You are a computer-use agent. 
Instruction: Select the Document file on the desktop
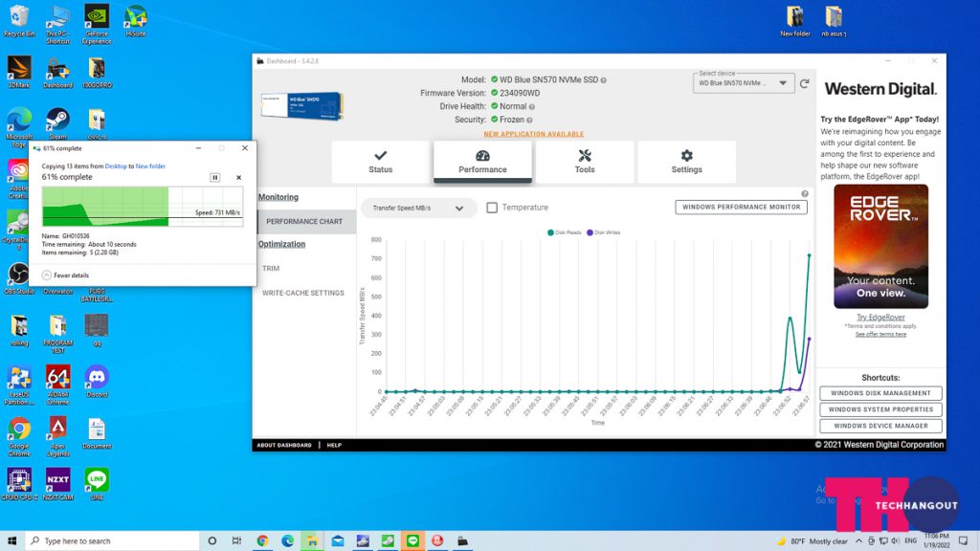(97, 433)
